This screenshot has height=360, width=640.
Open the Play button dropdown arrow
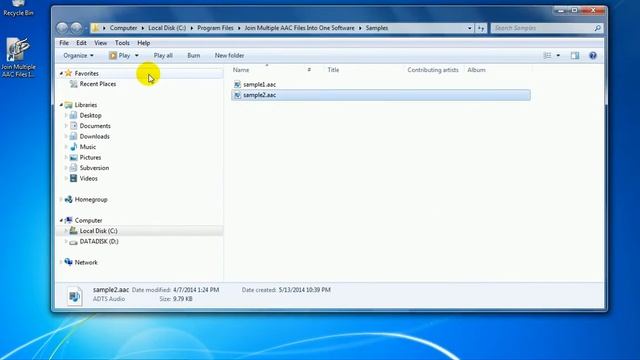pos(137,56)
